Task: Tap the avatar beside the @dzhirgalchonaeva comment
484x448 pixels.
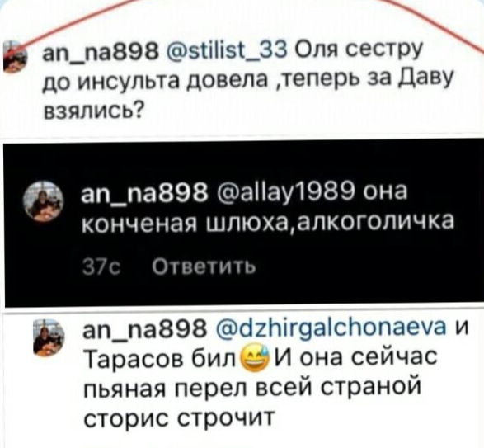Action: (x=49, y=338)
